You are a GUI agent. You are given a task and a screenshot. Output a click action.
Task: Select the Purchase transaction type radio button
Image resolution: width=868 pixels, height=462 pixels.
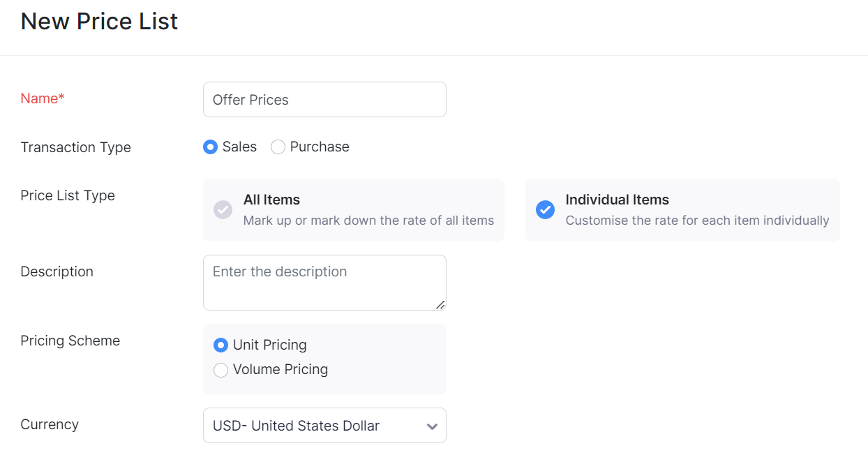[278, 147]
